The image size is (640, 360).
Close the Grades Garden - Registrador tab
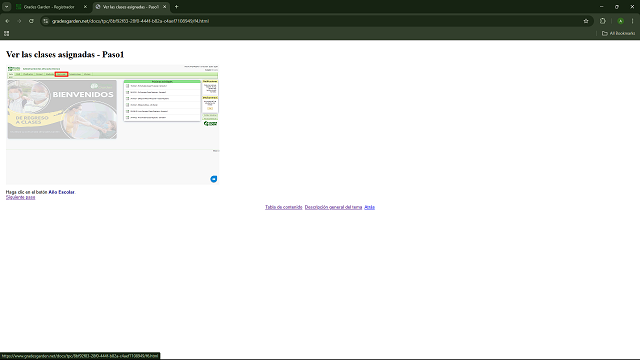click(85, 7)
